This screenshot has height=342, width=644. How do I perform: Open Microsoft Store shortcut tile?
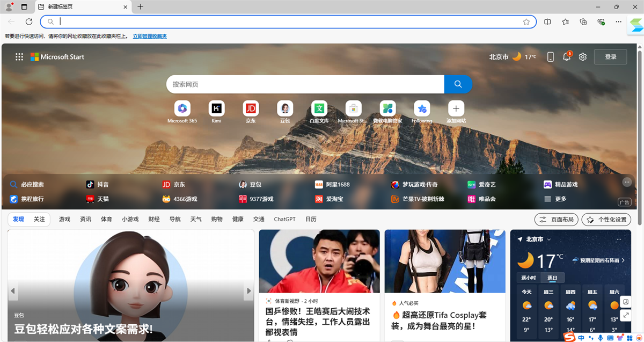pyautogui.click(x=353, y=112)
